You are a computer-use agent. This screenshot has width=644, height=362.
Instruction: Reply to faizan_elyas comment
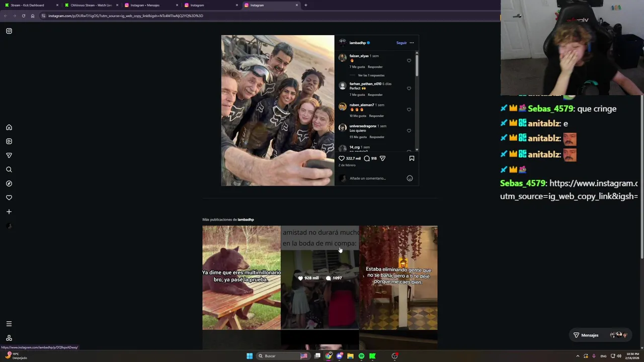pyautogui.click(x=375, y=67)
